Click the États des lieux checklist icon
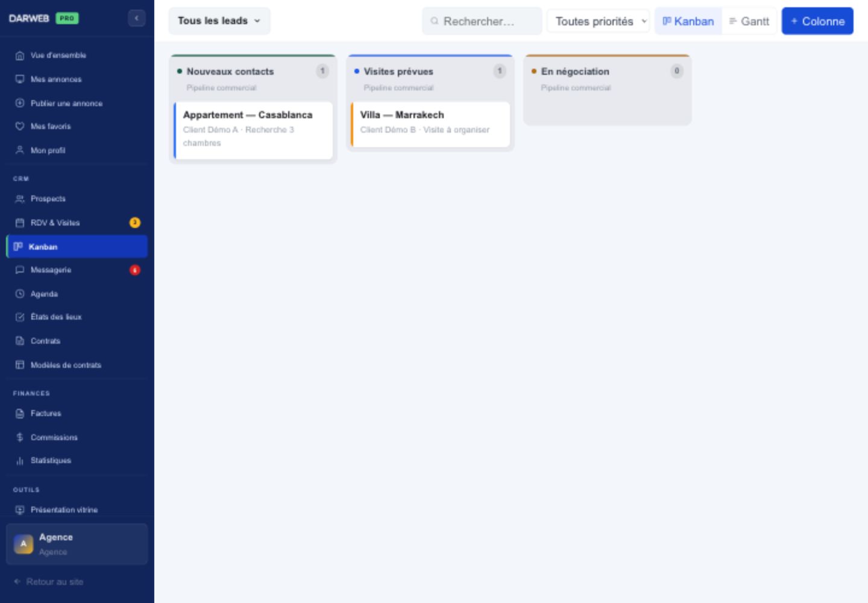 (x=20, y=317)
